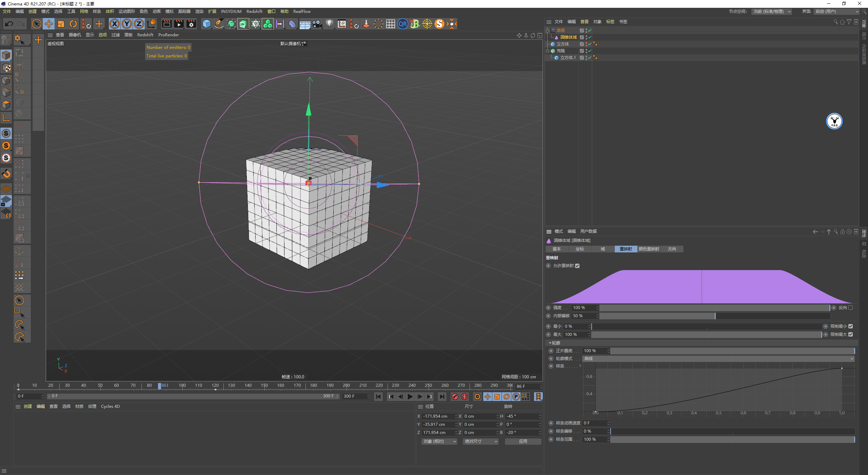868x475 pixels.
Task: Click the orange S plugin icon in toolbar
Action: [439, 24]
